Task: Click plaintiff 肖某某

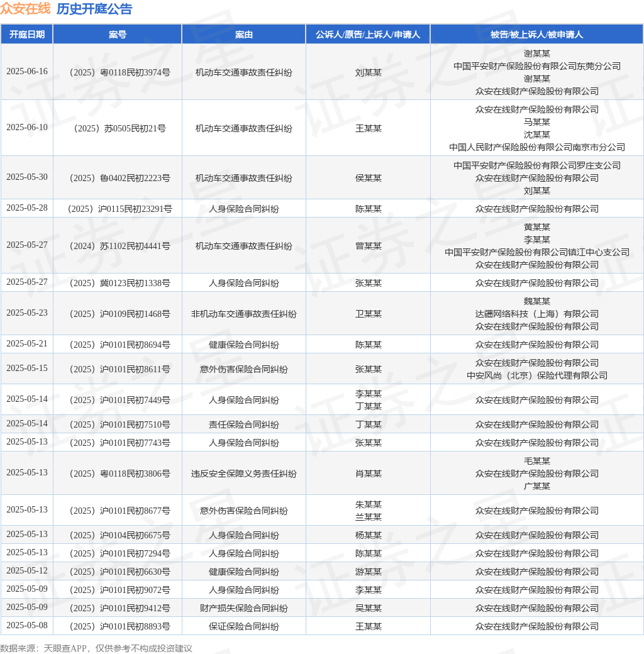Action: [369, 474]
